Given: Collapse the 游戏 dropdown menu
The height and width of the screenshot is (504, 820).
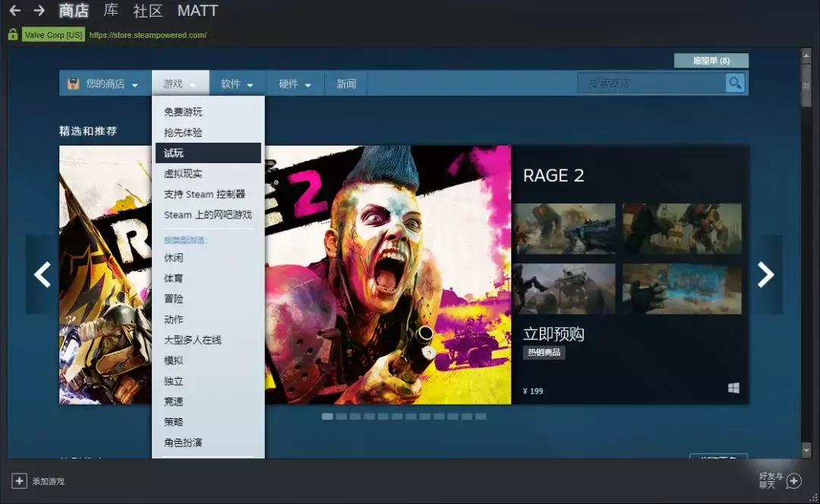Looking at the screenshot, I should pos(181,83).
